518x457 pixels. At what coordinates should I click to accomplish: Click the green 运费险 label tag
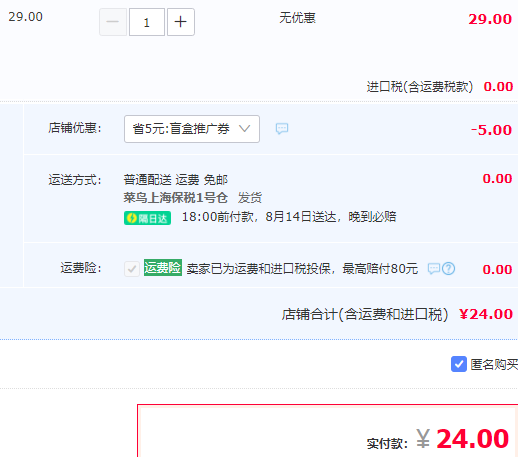(163, 268)
